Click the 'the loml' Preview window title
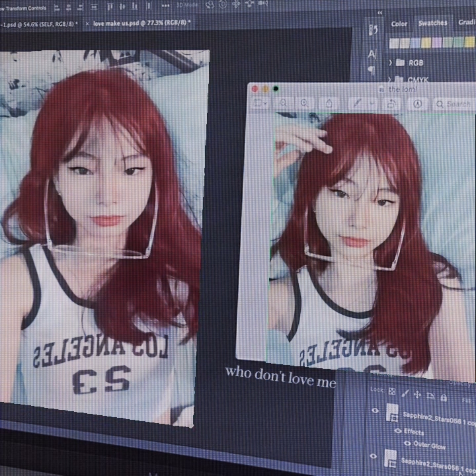 (403, 89)
